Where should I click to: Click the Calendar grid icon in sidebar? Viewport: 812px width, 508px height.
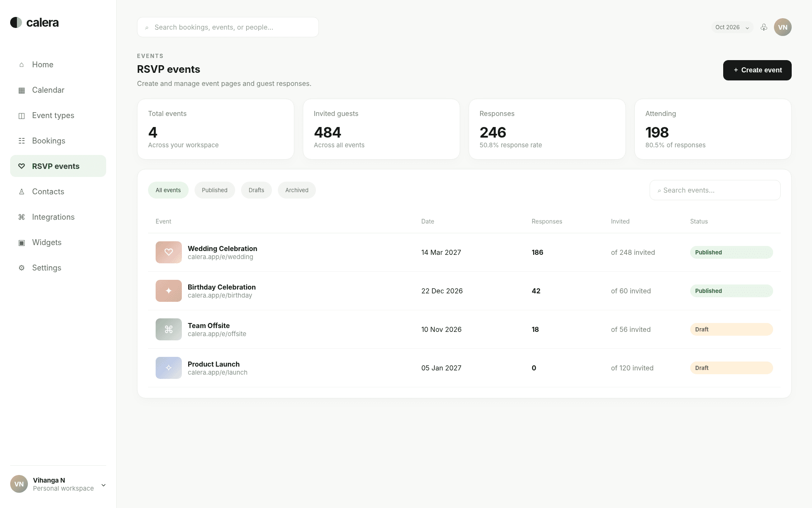click(22, 90)
